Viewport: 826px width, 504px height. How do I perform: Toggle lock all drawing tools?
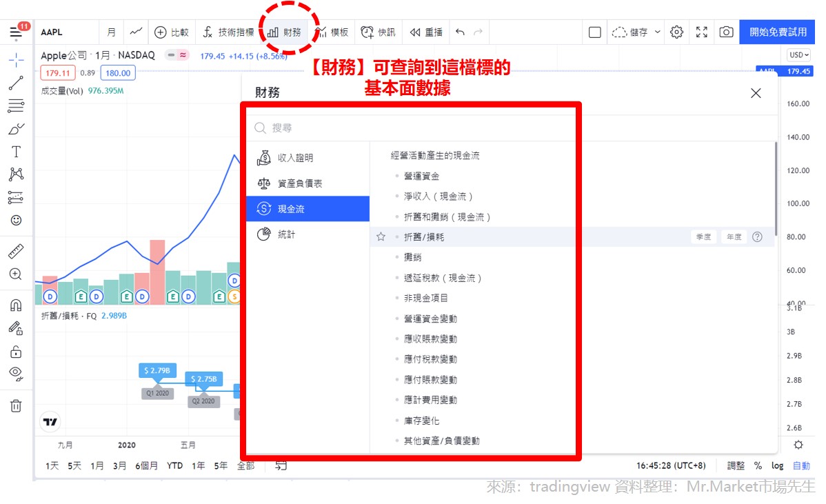[x=16, y=351]
